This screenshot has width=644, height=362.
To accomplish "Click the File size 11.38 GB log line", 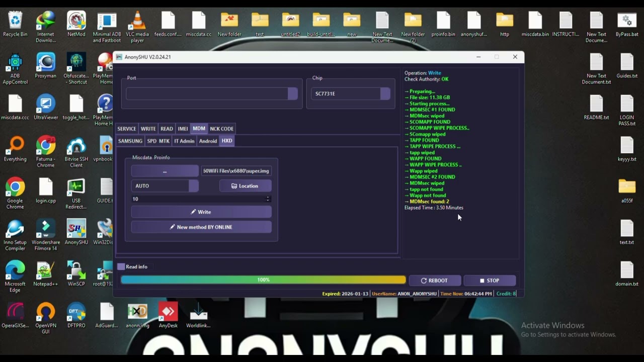I will (x=428, y=98).
